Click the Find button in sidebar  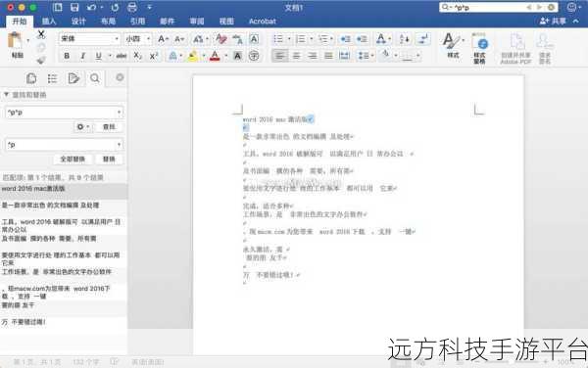[109, 127]
